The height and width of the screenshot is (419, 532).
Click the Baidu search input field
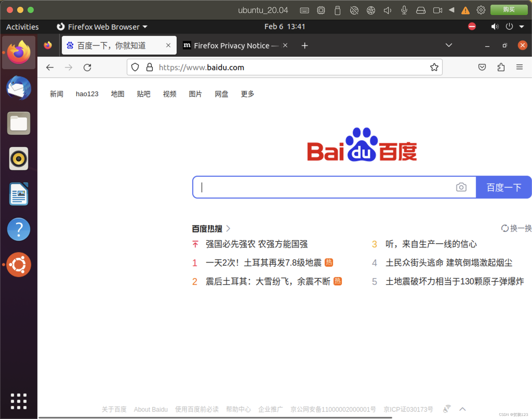click(x=325, y=187)
